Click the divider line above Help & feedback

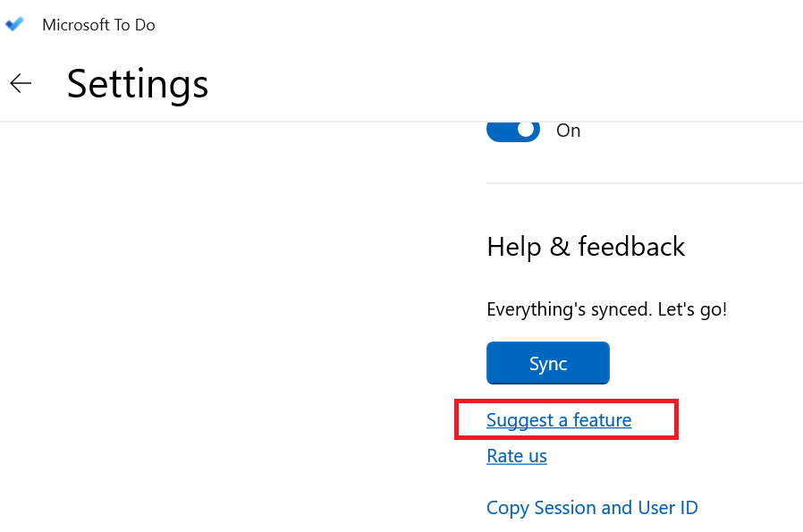pos(644,183)
